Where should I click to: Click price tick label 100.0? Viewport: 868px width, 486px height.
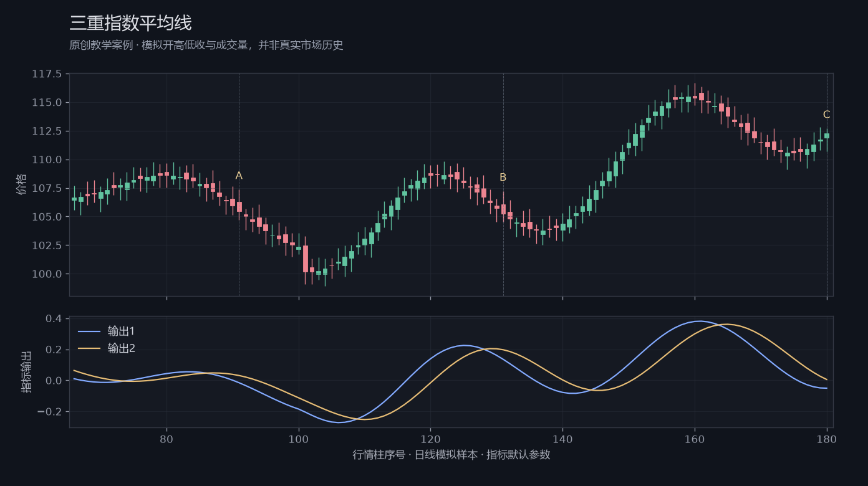47,274
